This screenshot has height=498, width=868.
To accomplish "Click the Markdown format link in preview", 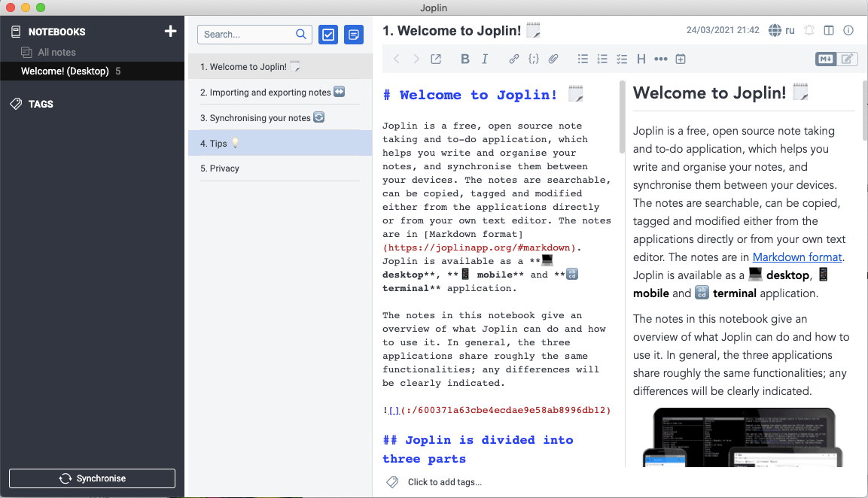I will click(x=797, y=257).
